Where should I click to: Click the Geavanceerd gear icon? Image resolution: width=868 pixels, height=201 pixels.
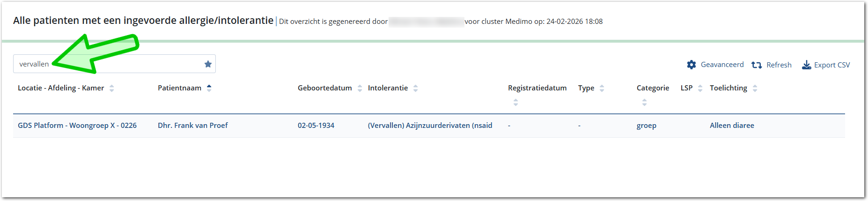pyautogui.click(x=691, y=65)
